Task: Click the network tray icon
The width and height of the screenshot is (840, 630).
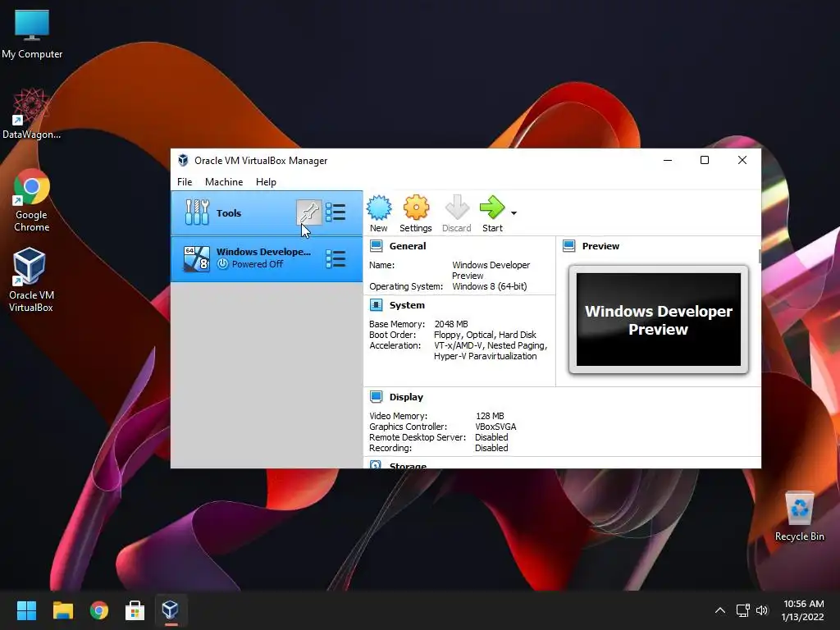Action: point(742,610)
